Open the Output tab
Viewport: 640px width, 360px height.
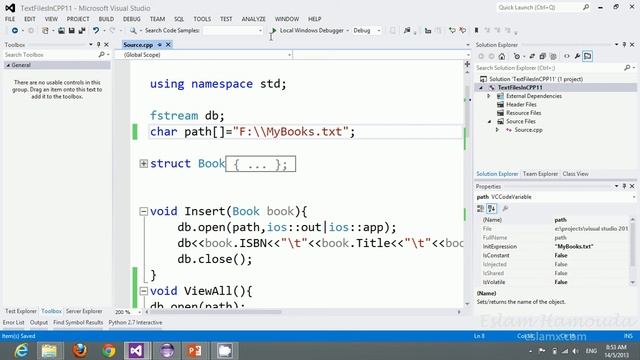pyautogui.click(x=39, y=322)
